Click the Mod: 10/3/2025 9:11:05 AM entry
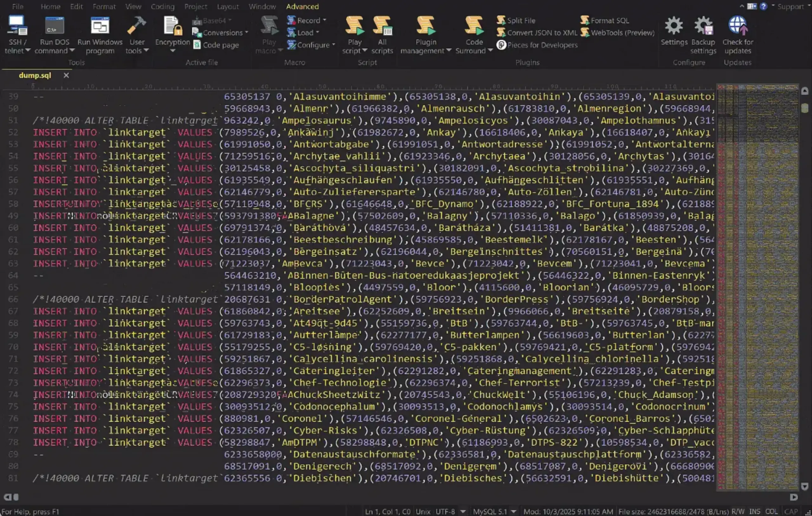 tap(568, 512)
